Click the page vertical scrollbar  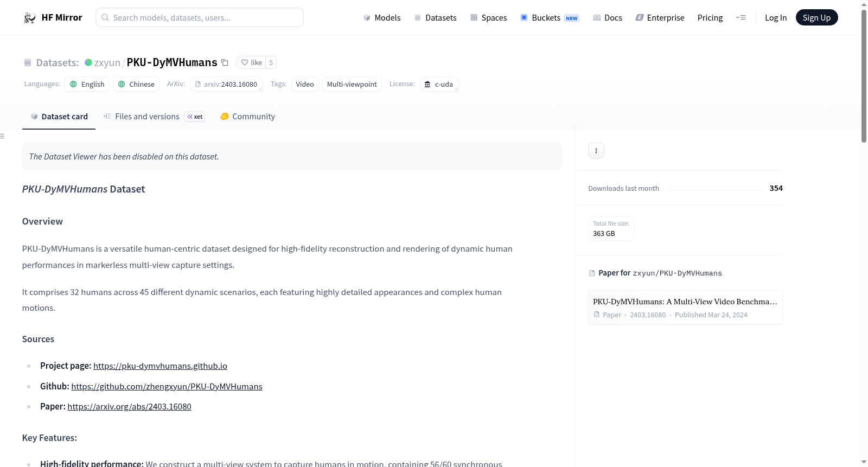[x=864, y=76]
